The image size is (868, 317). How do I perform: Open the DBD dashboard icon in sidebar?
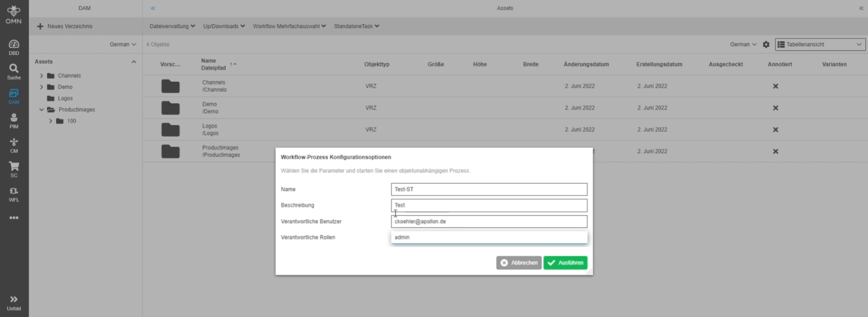click(14, 47)
